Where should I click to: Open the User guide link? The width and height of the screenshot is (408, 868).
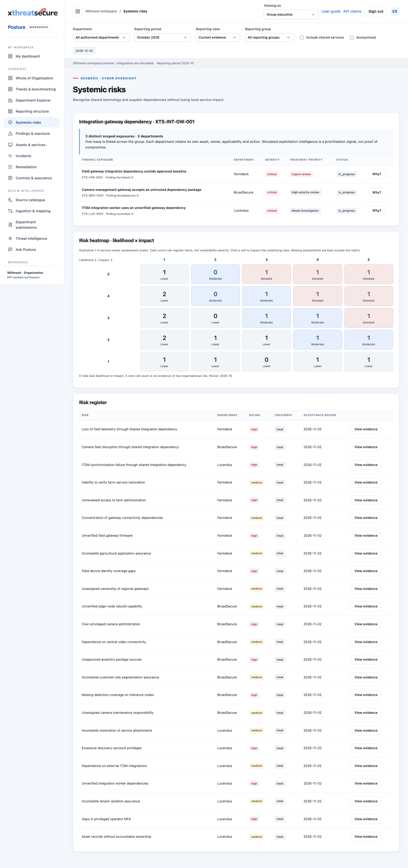[x=331, y=11]
